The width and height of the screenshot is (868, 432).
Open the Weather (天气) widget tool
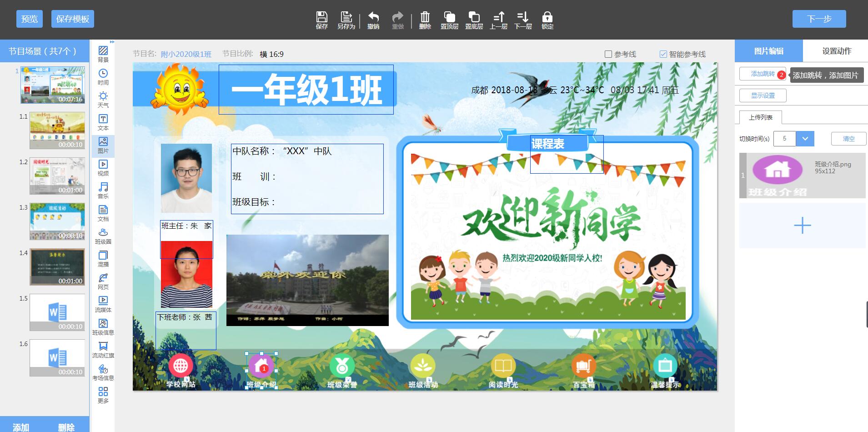[x=103, y=100]
